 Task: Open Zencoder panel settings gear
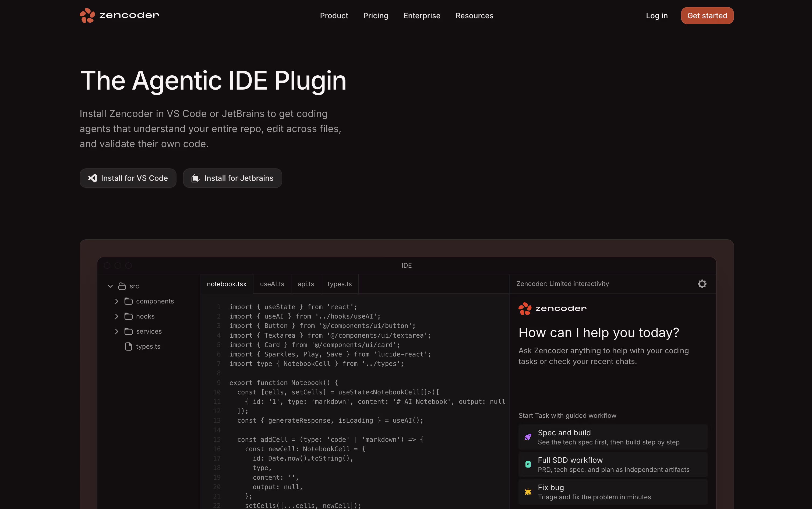tap(702, 284)
